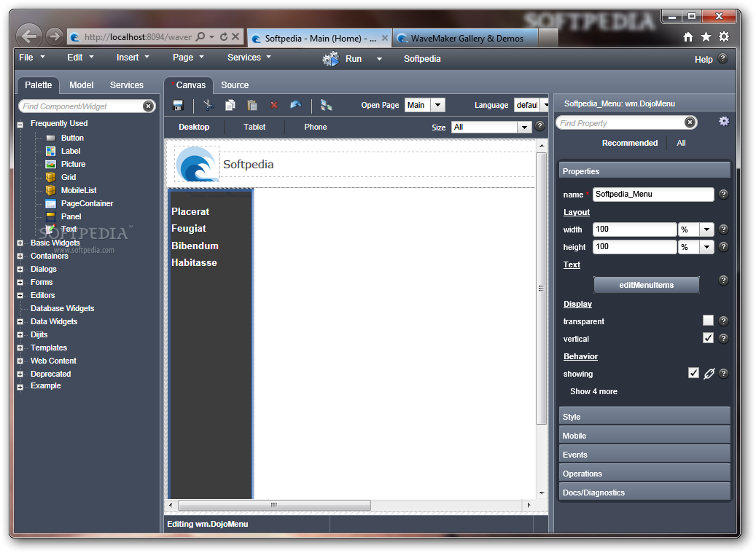Expand the Editors palette group

pos(20,295)
